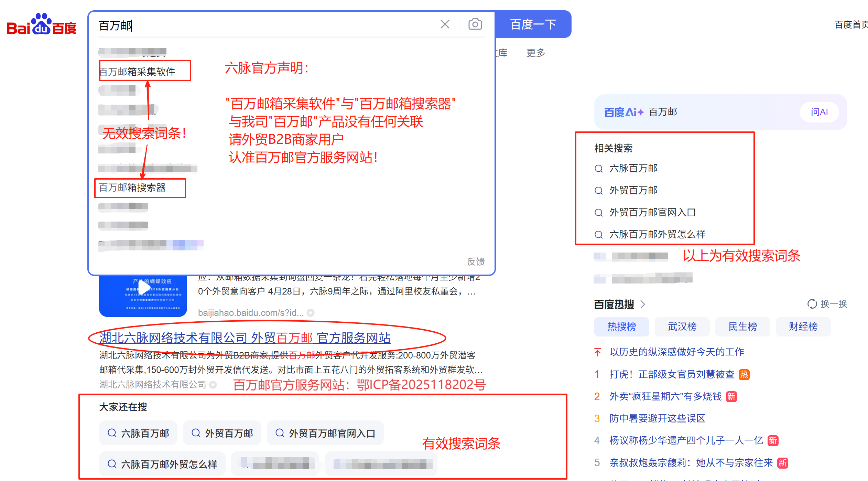The image size is (868, 481).
Task: Click search icon in 外贸百万邮官网入口 chip
Action: (x=280, y=433)
